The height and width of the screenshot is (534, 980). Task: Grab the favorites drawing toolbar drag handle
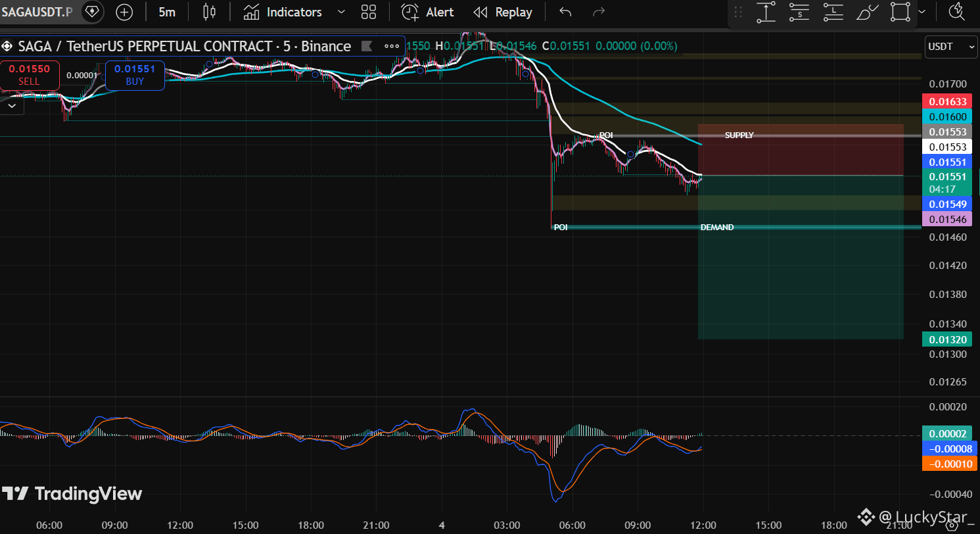[x=738, y=12]
